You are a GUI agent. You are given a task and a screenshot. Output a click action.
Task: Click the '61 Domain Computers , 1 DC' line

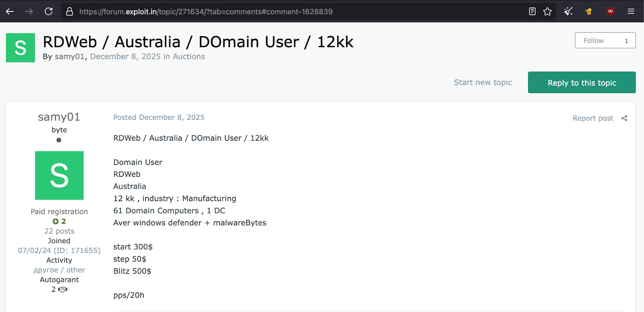click(x=169, y=210)
